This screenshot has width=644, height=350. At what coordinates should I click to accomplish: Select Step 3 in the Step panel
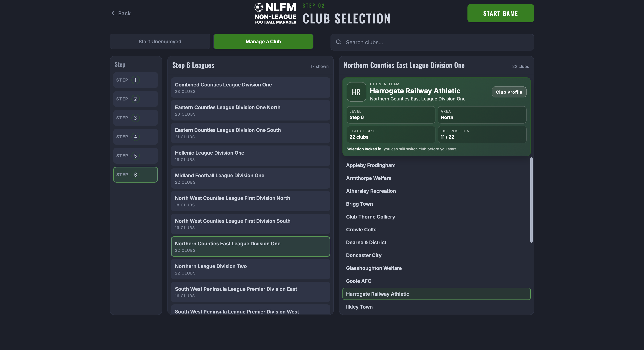point(135,118)
